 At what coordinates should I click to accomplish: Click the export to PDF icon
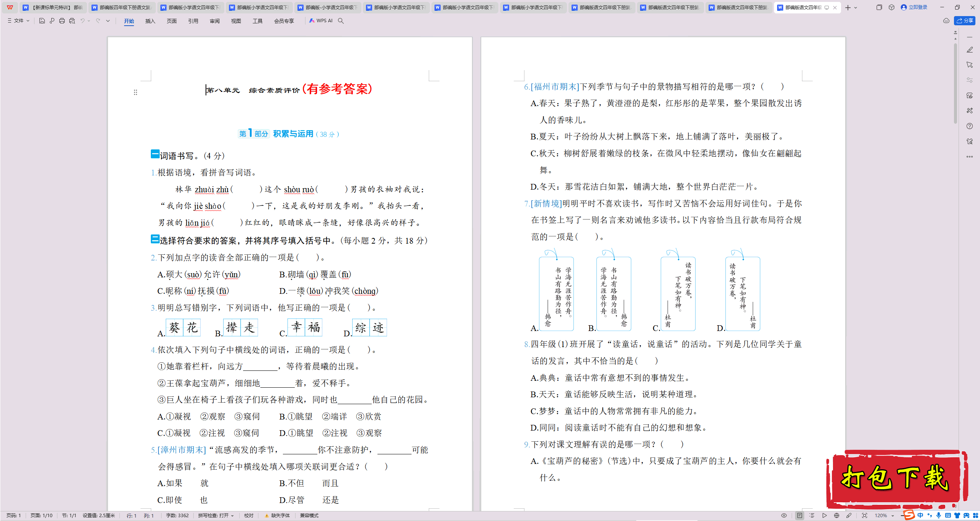pos(52,21)
